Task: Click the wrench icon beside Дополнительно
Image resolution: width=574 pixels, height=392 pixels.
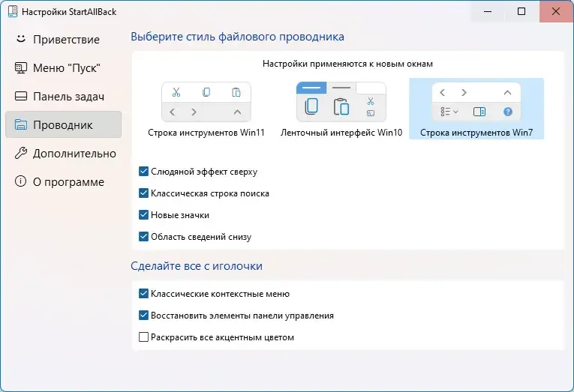Action: 21,153
